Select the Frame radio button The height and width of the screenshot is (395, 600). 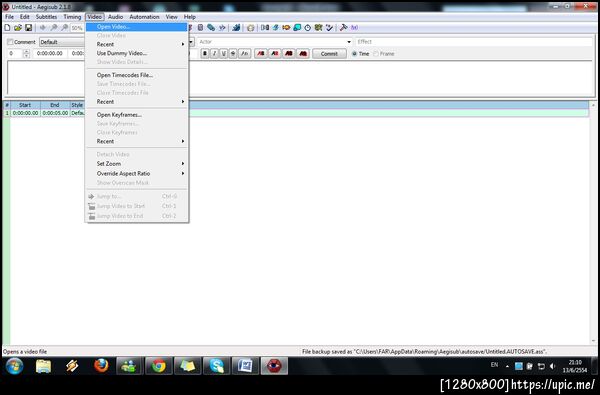tap(376, 54)
